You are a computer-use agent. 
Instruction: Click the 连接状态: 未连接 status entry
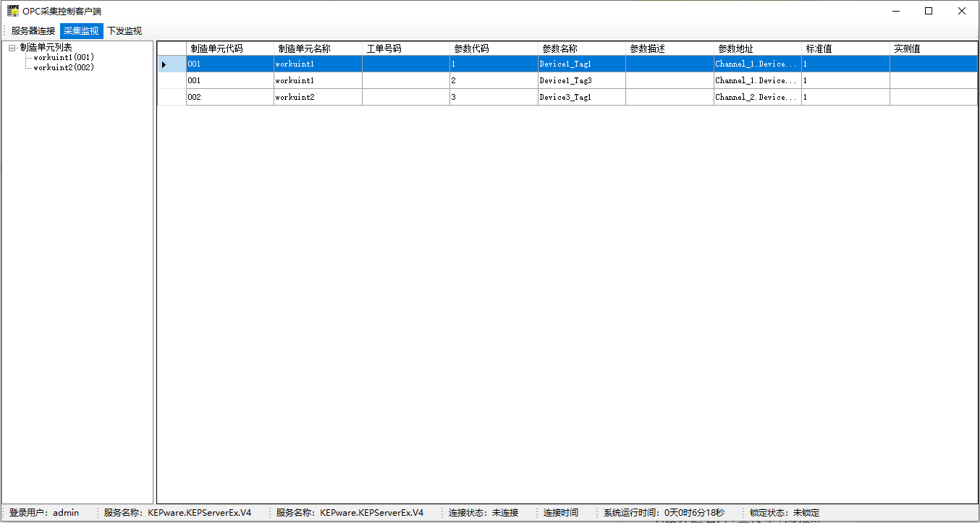click(x=483, y=513)
